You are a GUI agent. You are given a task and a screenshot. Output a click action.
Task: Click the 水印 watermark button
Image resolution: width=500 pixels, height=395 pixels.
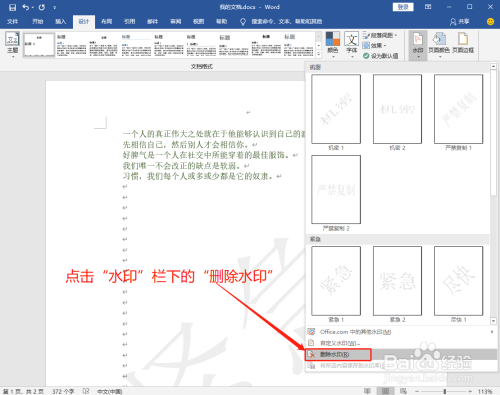coord(418,45)
